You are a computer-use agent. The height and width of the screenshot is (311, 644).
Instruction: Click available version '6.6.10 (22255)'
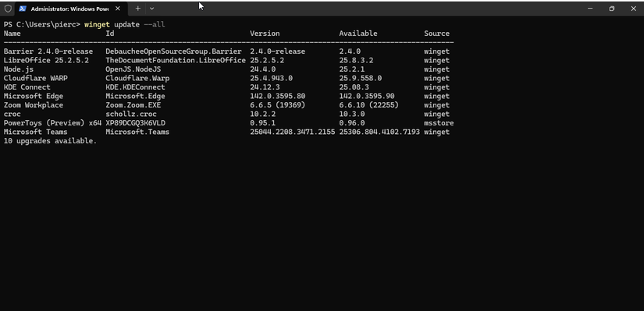[x=368, y=105]
